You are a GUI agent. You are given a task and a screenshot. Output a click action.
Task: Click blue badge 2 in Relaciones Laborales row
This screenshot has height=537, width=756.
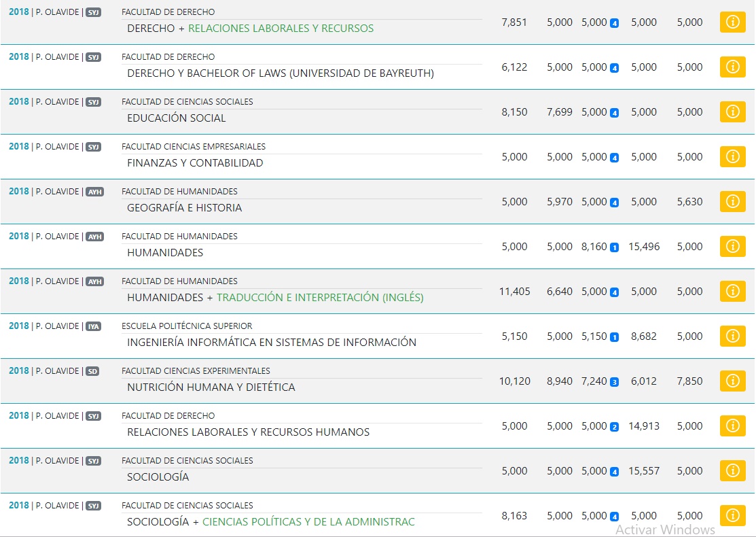coord(614,427)
